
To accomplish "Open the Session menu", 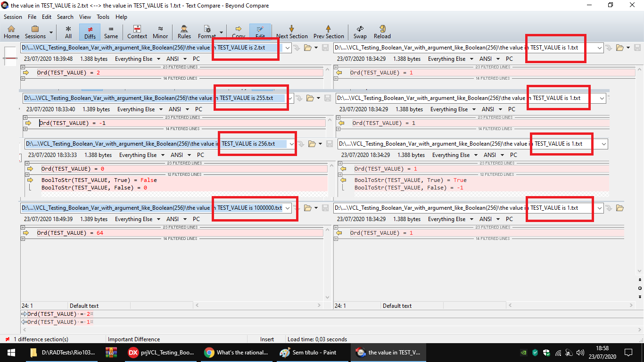I will coord(13,17).
